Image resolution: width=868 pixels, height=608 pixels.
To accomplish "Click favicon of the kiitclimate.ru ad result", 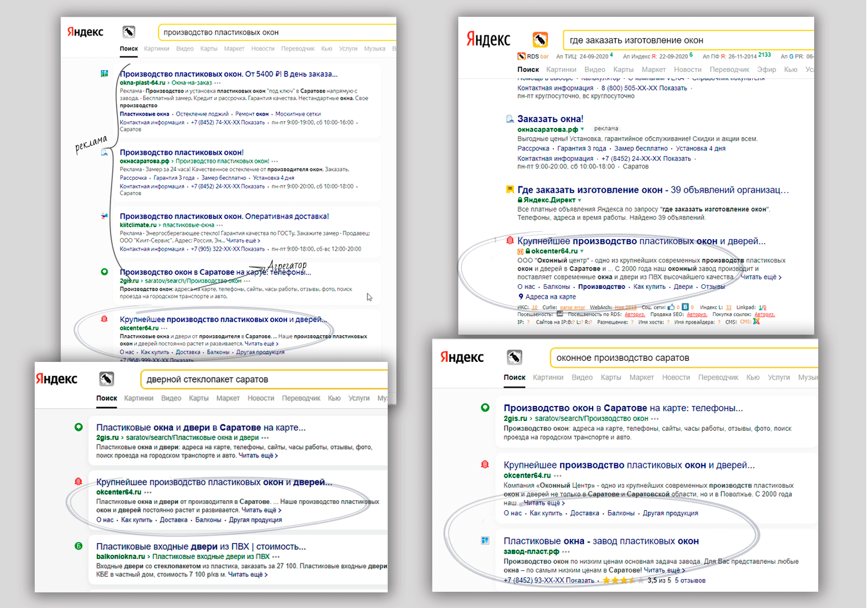I will coord(104,216).
